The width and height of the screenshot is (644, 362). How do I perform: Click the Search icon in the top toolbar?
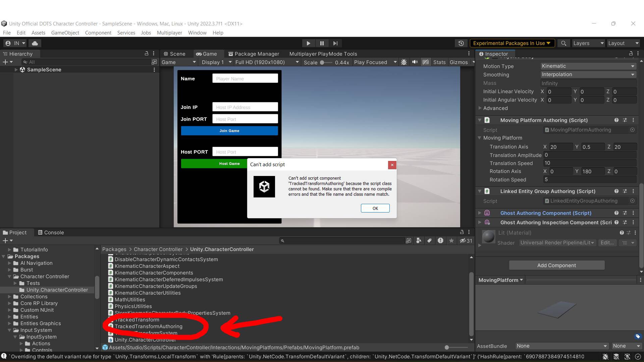coord(563,43)
